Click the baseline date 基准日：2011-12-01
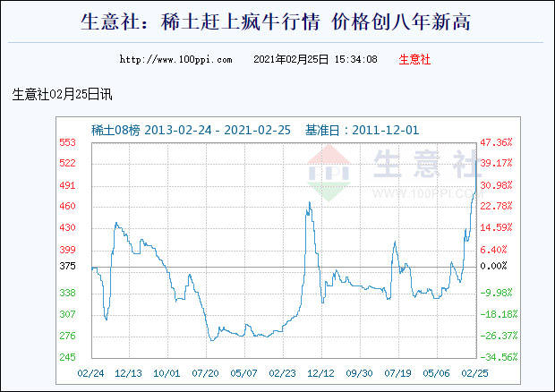The height and width of the screenshot is (392, 555). [363, 130]
